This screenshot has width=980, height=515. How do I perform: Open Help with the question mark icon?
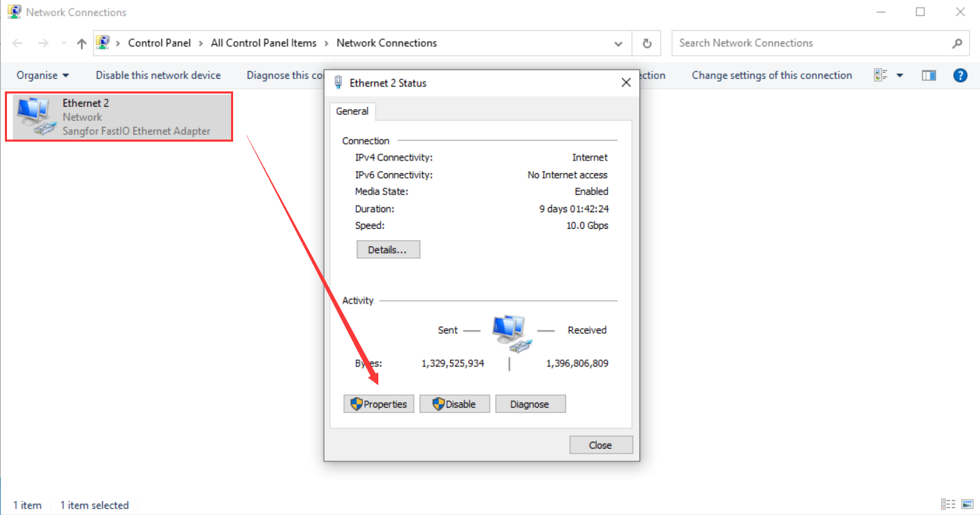point(960,75)
